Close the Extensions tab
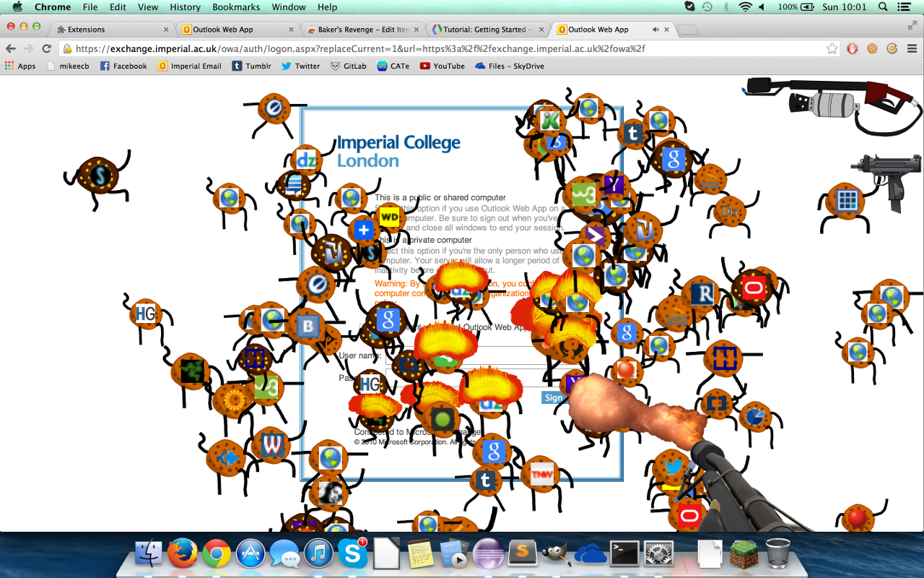This screenshot has height=578, width=924. [167, 30]
